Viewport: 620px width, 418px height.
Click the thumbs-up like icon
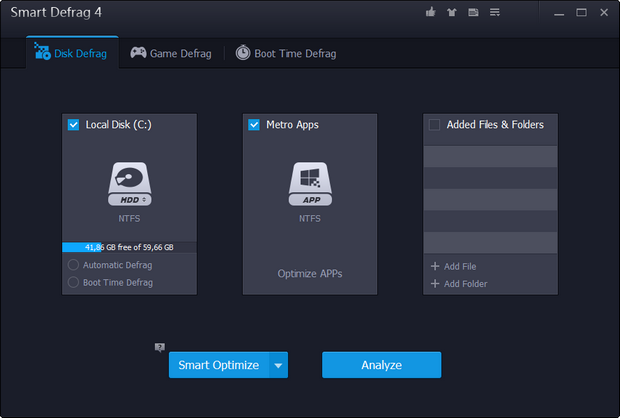tap(431, 12)
